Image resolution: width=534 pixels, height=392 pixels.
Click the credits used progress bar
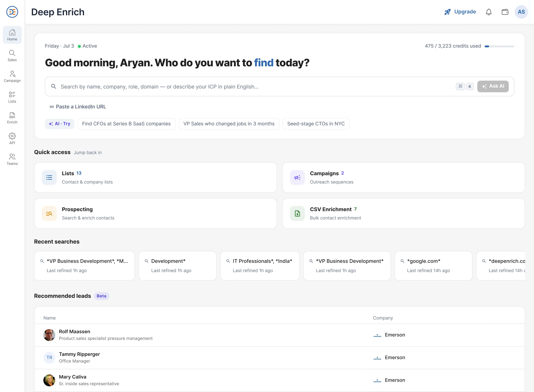pos(499,46)
